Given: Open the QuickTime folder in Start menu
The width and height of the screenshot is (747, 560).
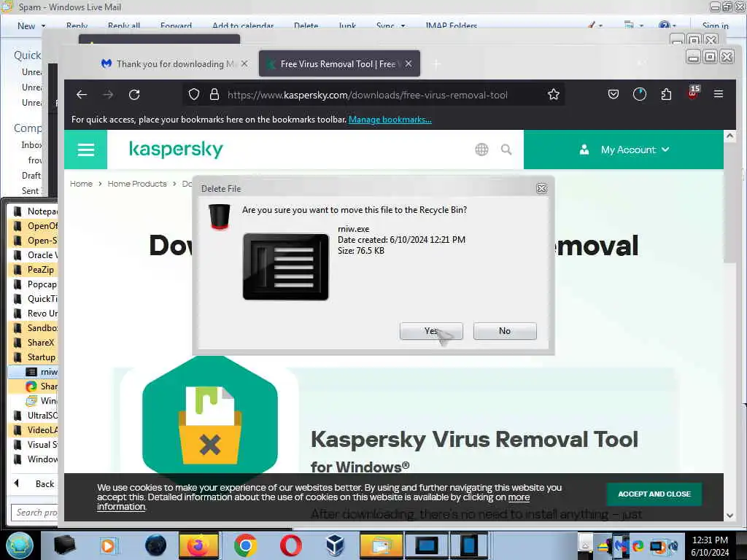Looking at the screenshot, I should click(35, 298).
